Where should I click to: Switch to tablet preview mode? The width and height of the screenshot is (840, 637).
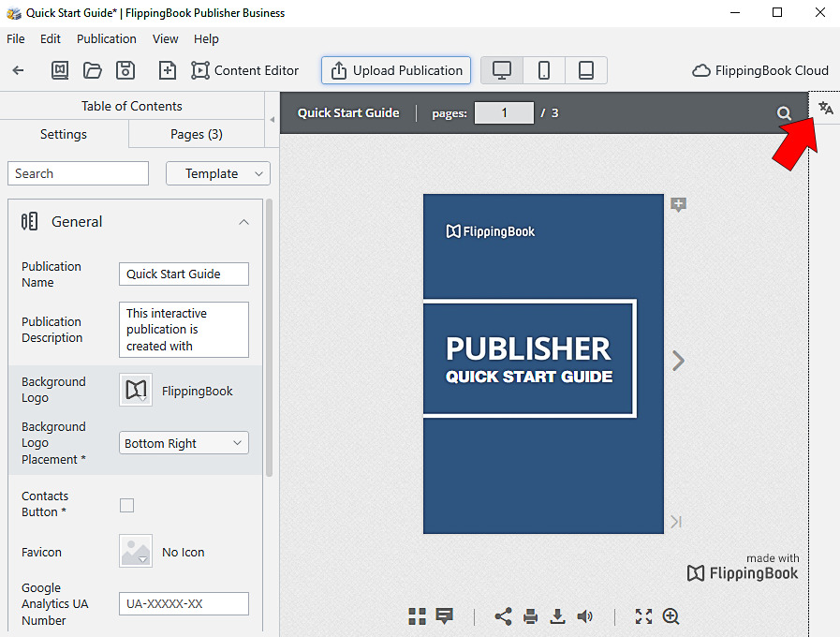[586, 70]
